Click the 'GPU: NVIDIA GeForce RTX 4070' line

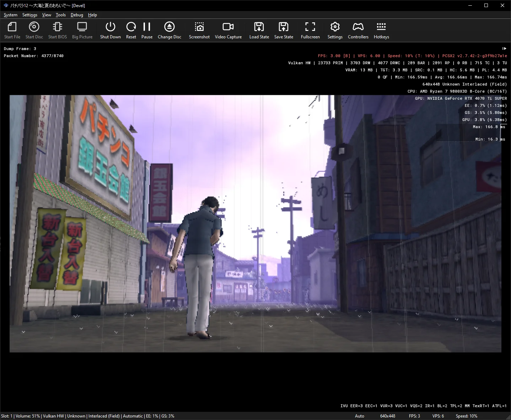click(x=461, y=98)
